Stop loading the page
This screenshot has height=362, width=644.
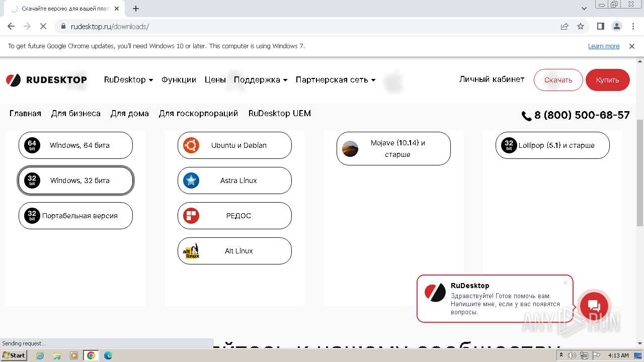coord(43,26)
